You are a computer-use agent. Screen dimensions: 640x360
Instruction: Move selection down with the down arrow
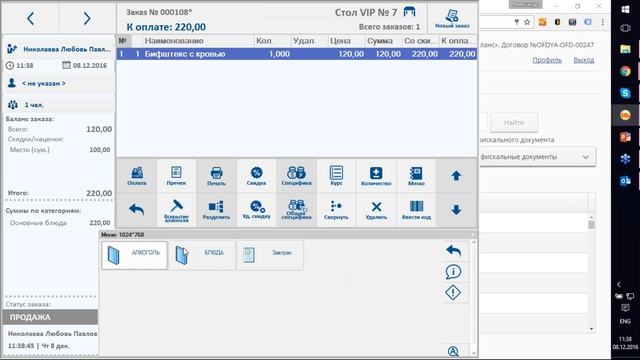tap(456, 210)
